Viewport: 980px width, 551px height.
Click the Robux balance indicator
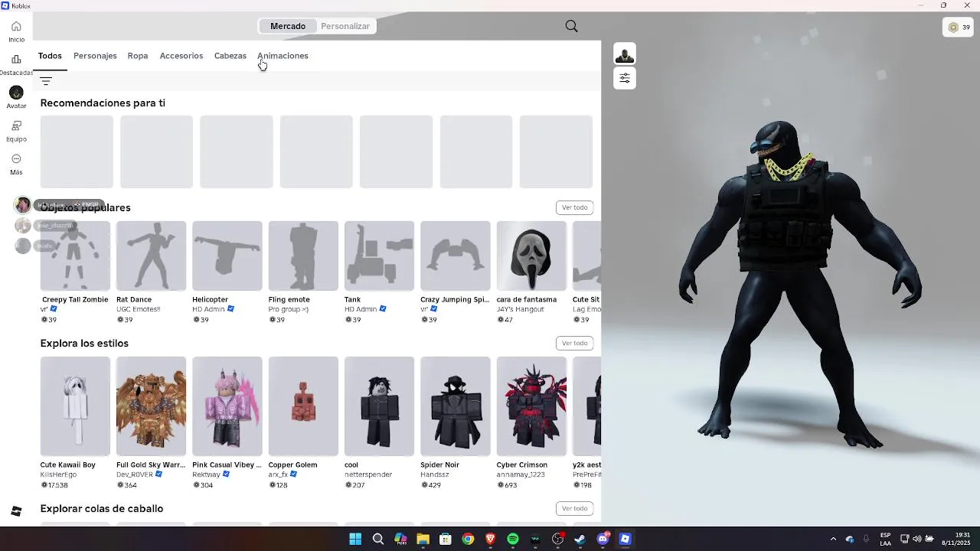(959, 28)
